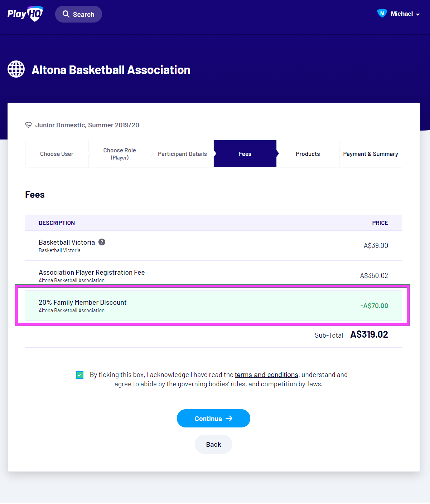Click Michael's shield avatar icon
This screenshot has height=504, width=430.
pyautogui.click(x=382, y=13)
